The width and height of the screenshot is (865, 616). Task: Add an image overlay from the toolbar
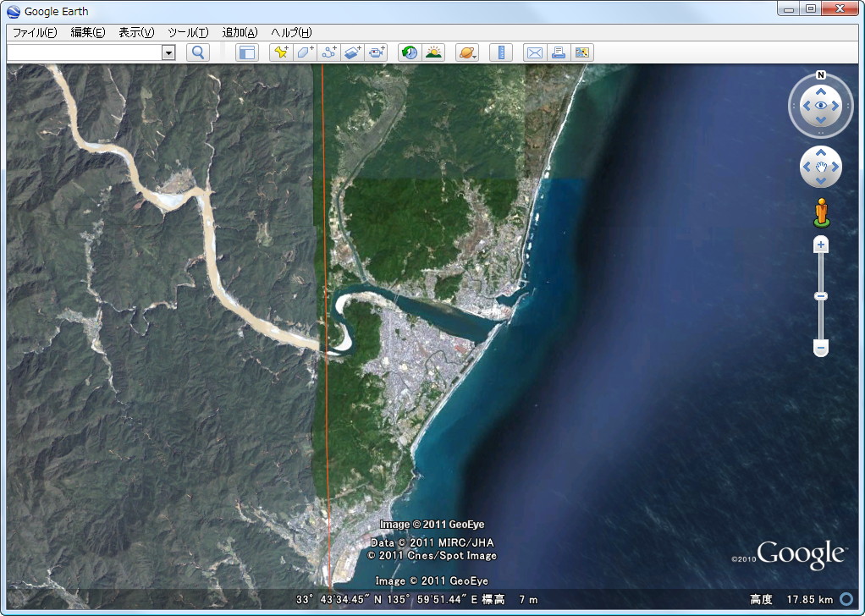(353, 52)
